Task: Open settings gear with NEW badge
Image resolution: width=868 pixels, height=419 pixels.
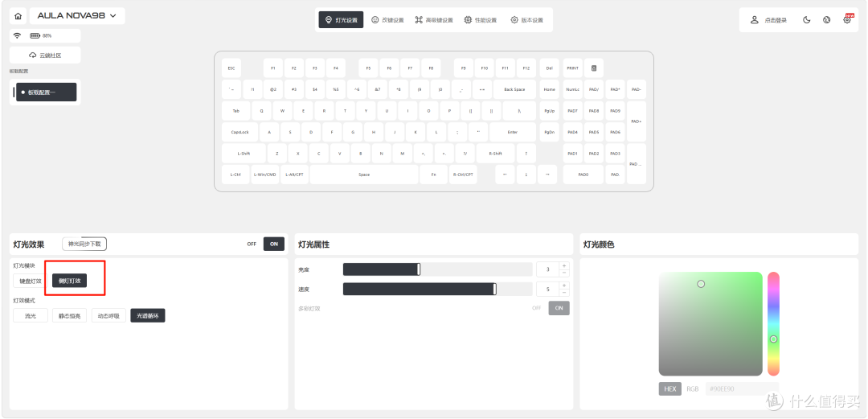Action: coord(848,19)
